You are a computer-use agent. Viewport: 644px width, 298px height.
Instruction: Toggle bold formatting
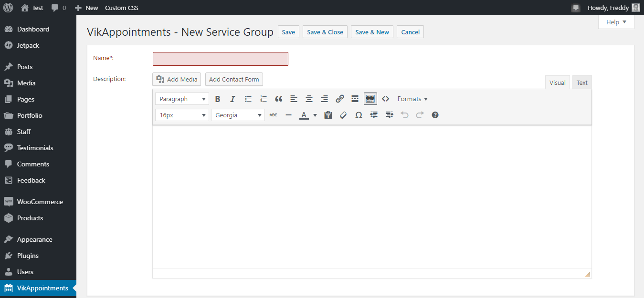[x=218, y=99]
